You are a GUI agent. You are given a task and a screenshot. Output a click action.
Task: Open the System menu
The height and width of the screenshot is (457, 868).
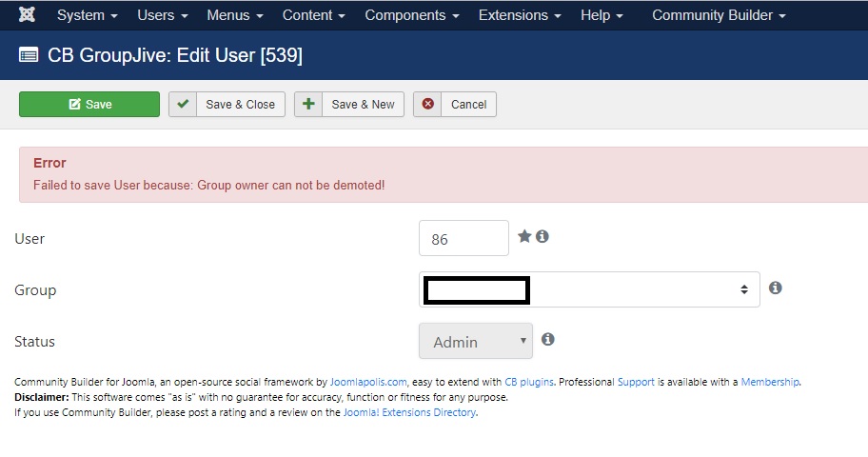pos(87,15)
